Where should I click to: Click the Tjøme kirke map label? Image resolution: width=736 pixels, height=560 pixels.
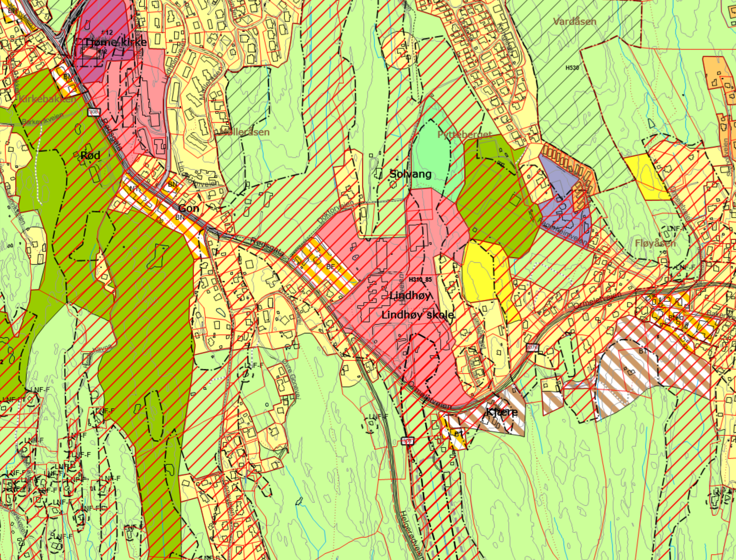point(116,42)
